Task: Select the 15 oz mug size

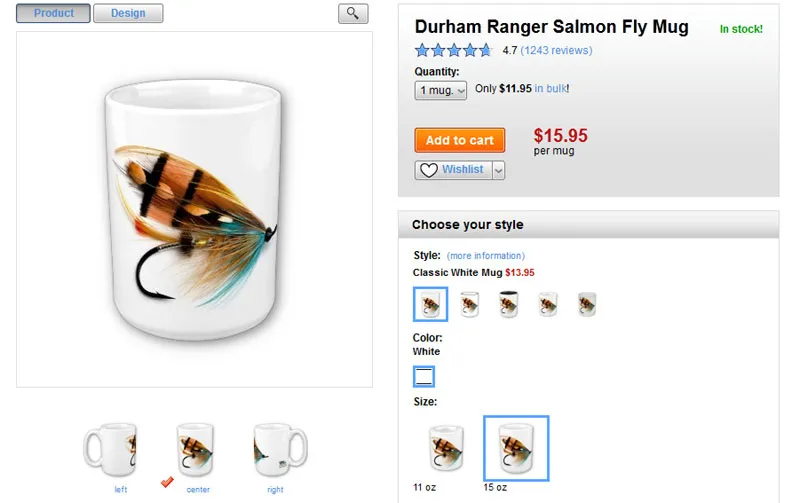Action: [x=516, y=448]
